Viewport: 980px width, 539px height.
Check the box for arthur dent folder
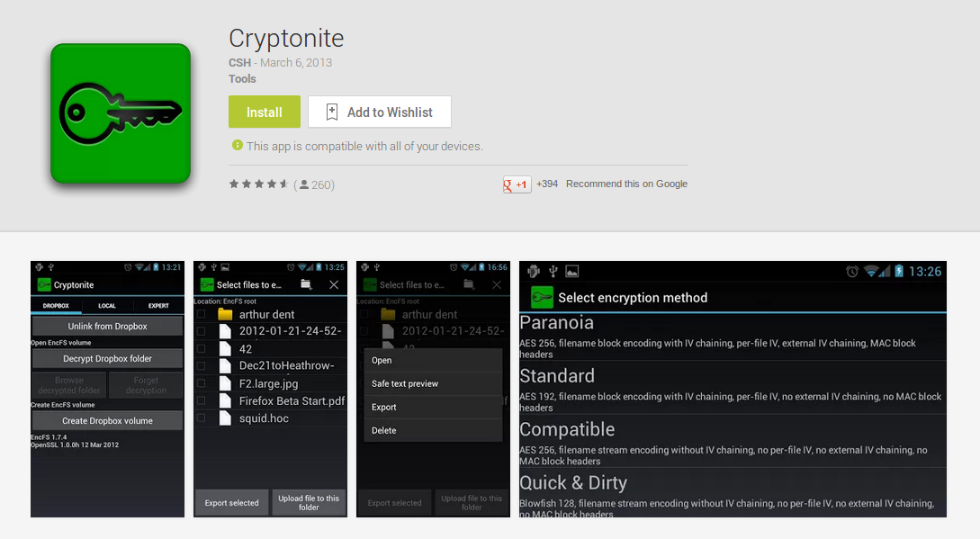[x=202, y=314]
